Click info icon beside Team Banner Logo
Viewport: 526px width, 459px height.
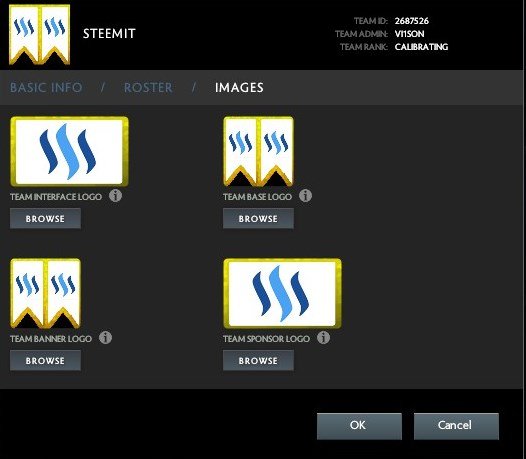coord(105,338)
